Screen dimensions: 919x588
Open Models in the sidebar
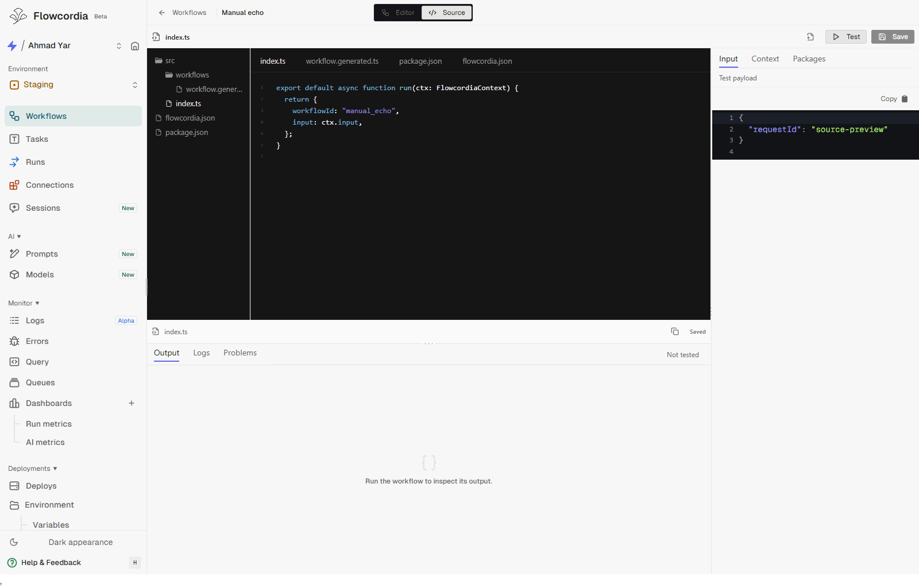(x=73, y=274)
